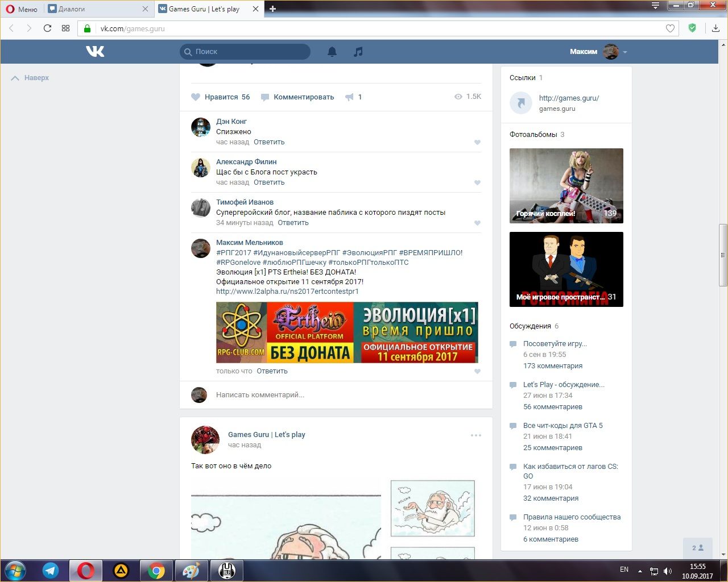
Task: Open the Посоветуйте игру discussion
Action: click(555, 344)
